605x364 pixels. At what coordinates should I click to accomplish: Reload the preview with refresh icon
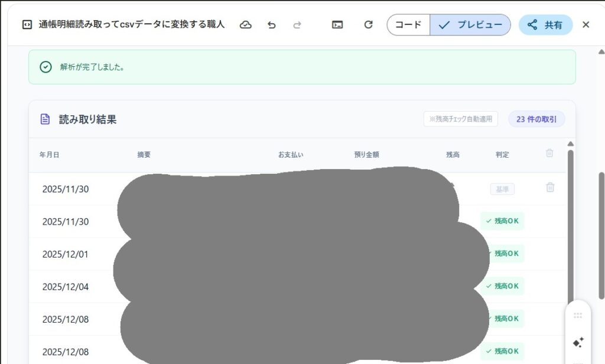[368, 25]
